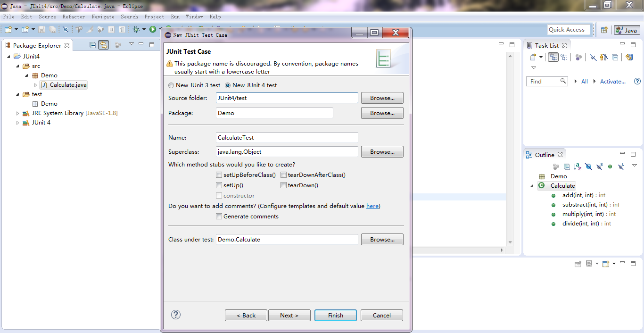Select New JUnit 3 test radio button
Viewport: 644px width, 333px height.
(171, 85)
